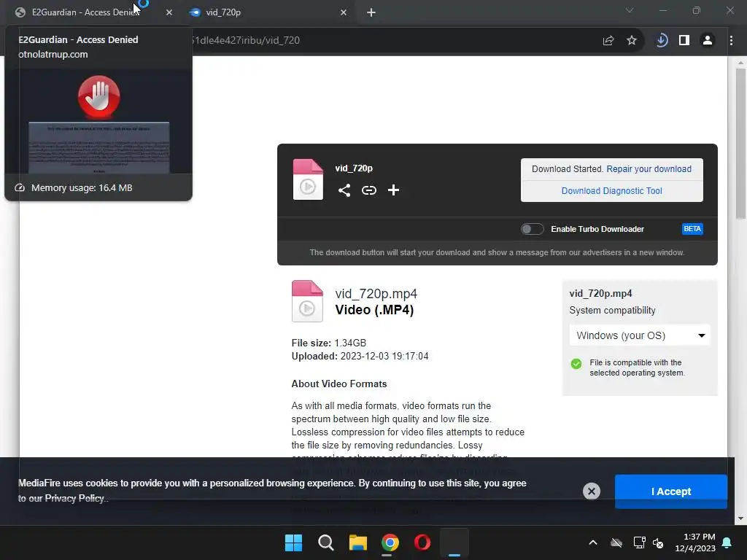Open the Privacy Policy link
Viewport: 747px width, 560px height.
pyautogui.click(x=74, y=499)
